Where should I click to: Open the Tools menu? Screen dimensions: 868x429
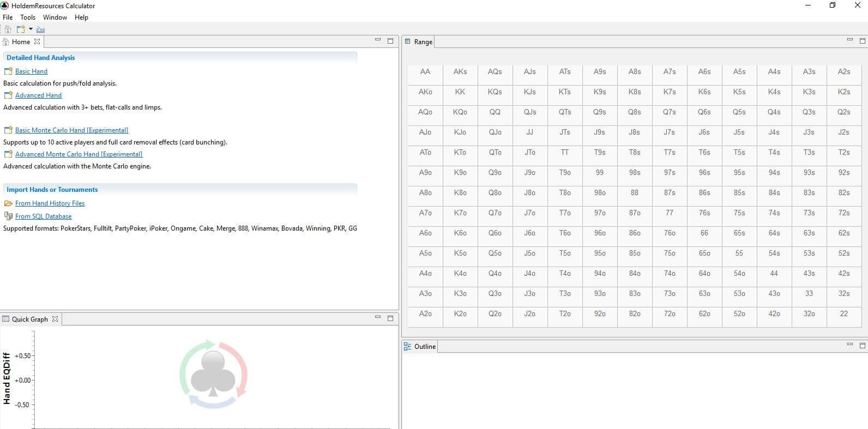tap(28, 17)
